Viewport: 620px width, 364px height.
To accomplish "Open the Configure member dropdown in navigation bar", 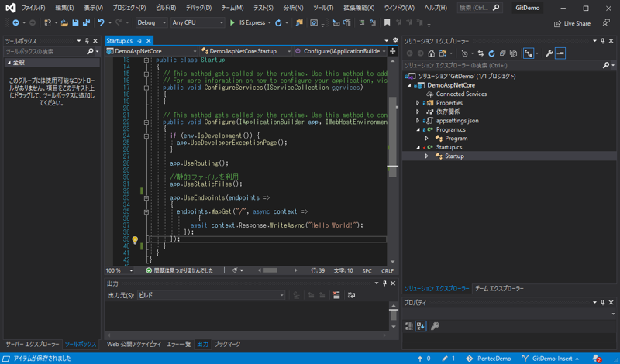I will tap(340, 51).
